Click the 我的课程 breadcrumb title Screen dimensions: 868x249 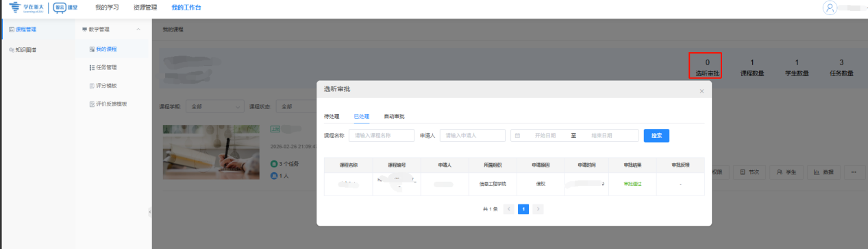173,29
